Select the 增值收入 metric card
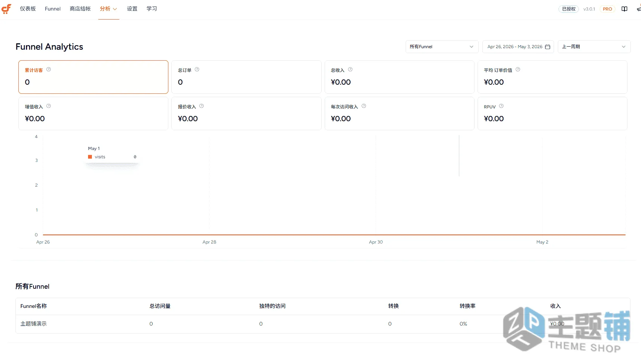Screen dimensions: 641x364 [93, 113]
